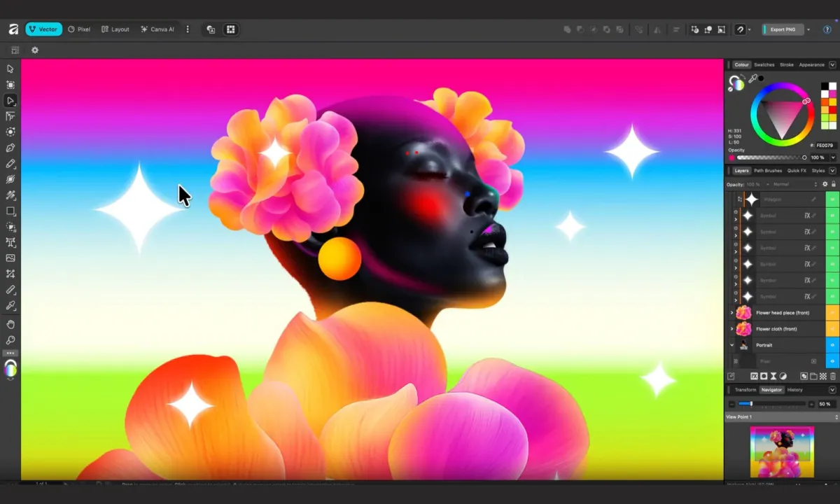This screenshot has width=840, height=504.
Task: Open the History tab
Action: click(x=794, y=390)
